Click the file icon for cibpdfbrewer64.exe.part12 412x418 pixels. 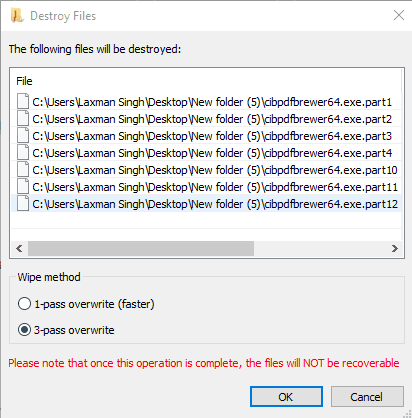coord(23,204)
